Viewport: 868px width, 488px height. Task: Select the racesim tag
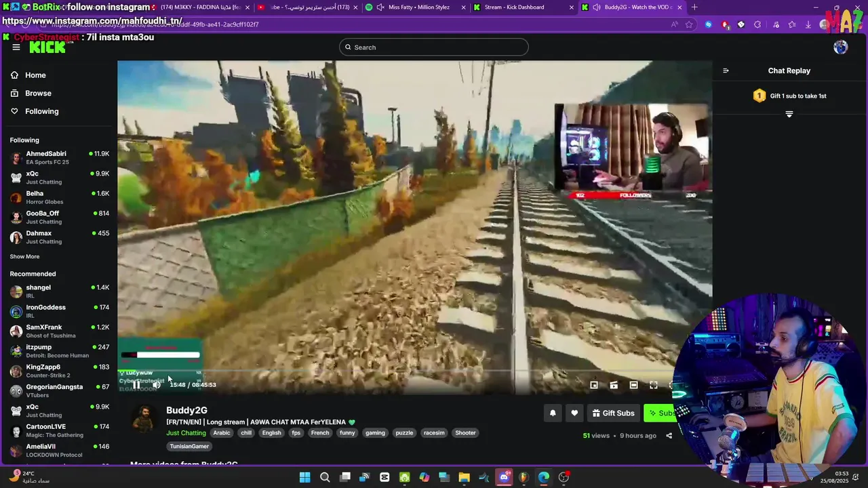[434, 433]
